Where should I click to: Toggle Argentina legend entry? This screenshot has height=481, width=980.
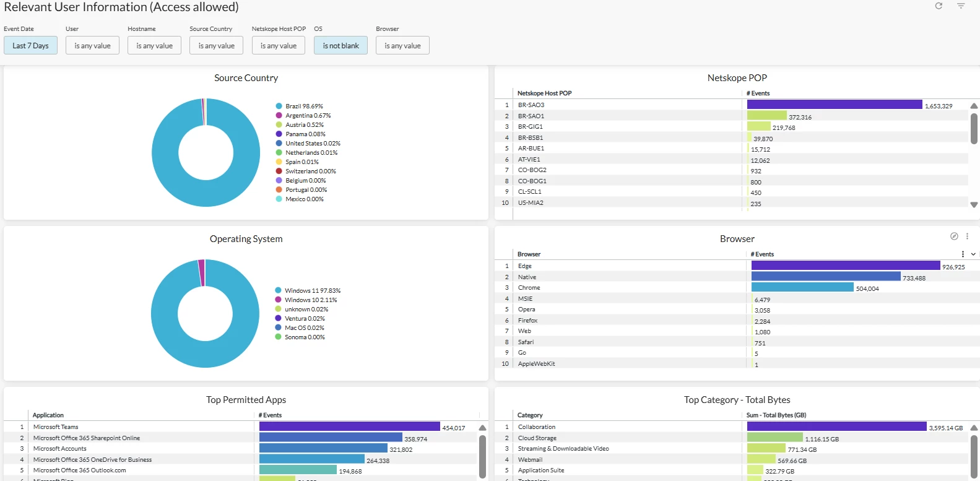303,115
